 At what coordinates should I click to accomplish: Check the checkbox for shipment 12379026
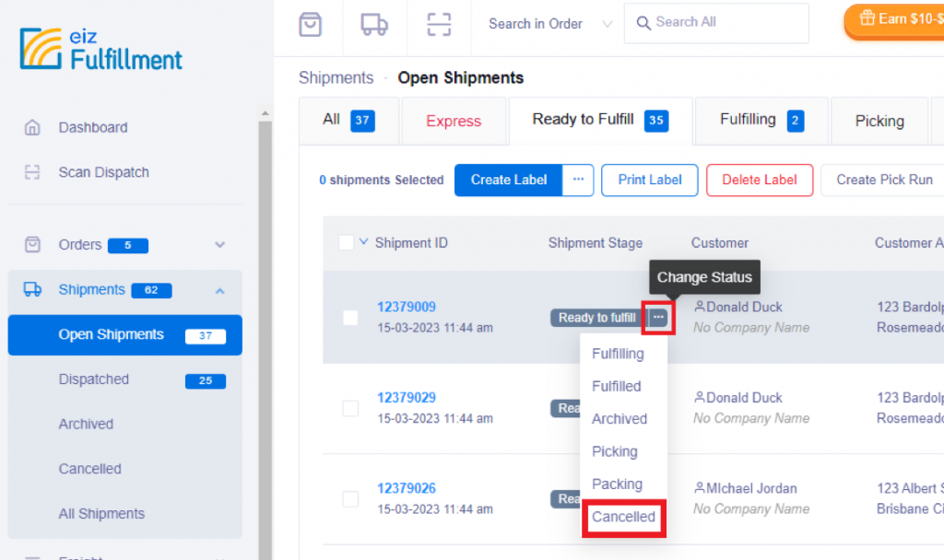coord(350,498)
